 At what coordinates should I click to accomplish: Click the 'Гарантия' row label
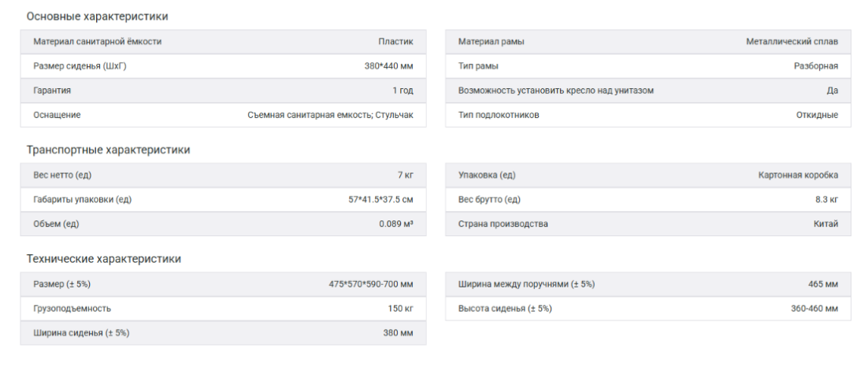(52, 91)
